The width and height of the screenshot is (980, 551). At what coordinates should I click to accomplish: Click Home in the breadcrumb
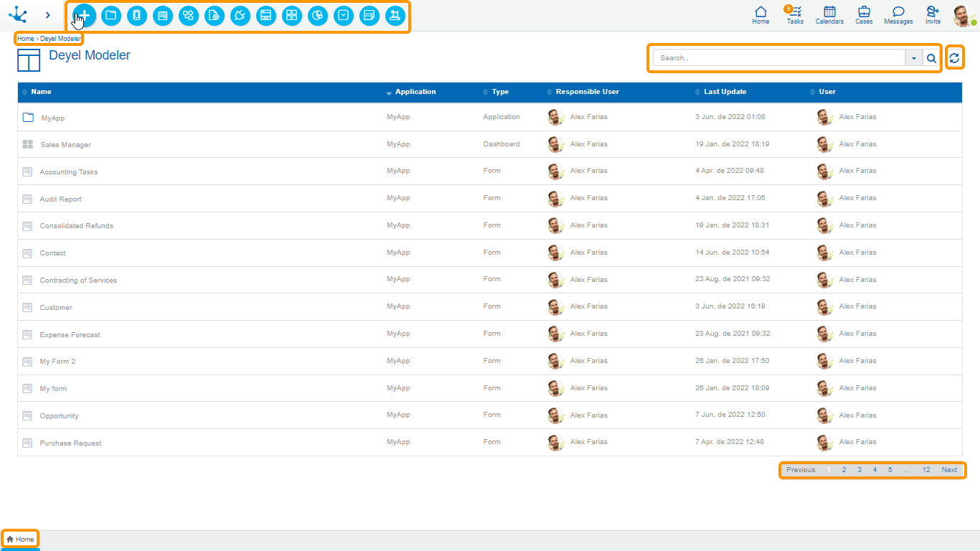26,39
